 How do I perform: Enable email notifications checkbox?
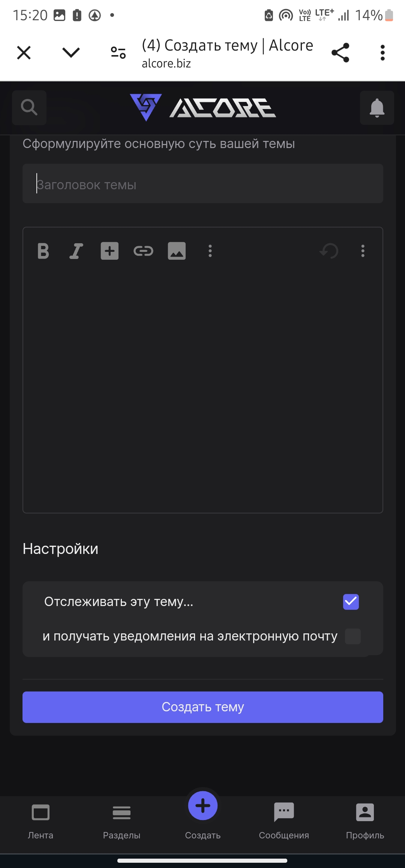(353, 636)
